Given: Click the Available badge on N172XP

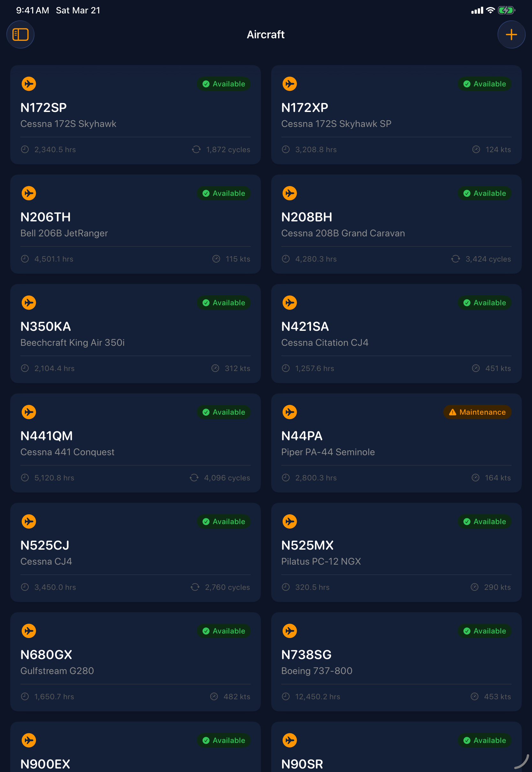Looking at the screenshot, I should point(484,84).
